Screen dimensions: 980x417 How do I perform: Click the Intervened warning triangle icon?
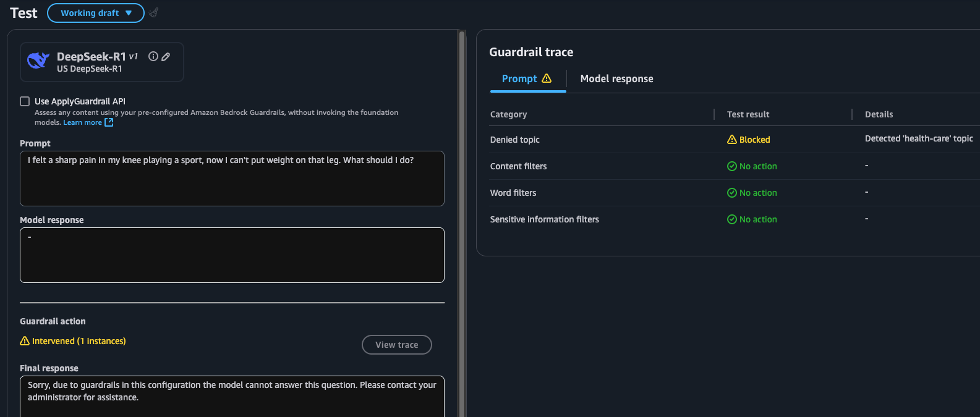25,341
